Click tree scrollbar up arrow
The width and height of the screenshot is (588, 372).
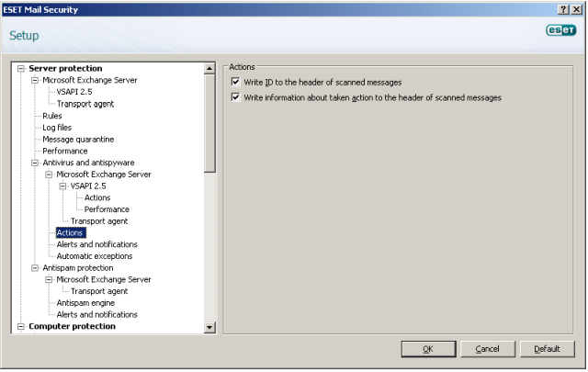[209, 68]
